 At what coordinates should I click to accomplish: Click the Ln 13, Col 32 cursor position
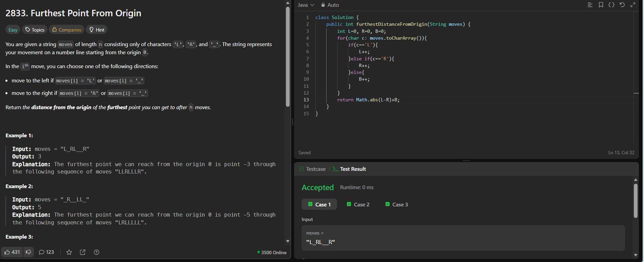click(623, 153)
